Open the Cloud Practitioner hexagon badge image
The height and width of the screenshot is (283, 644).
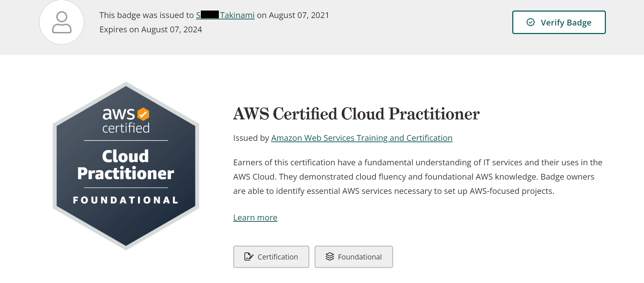tap(126, 166)
